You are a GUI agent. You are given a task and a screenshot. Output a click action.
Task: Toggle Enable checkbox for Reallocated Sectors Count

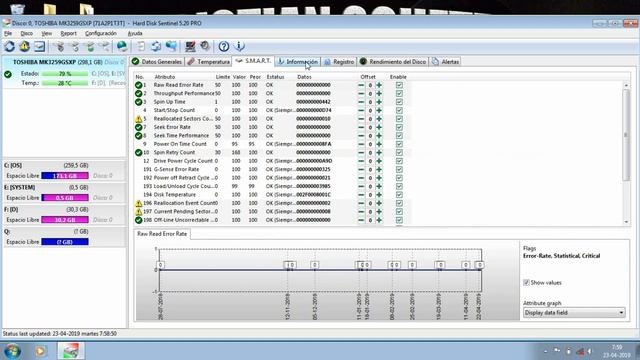(x=399, y=119)
